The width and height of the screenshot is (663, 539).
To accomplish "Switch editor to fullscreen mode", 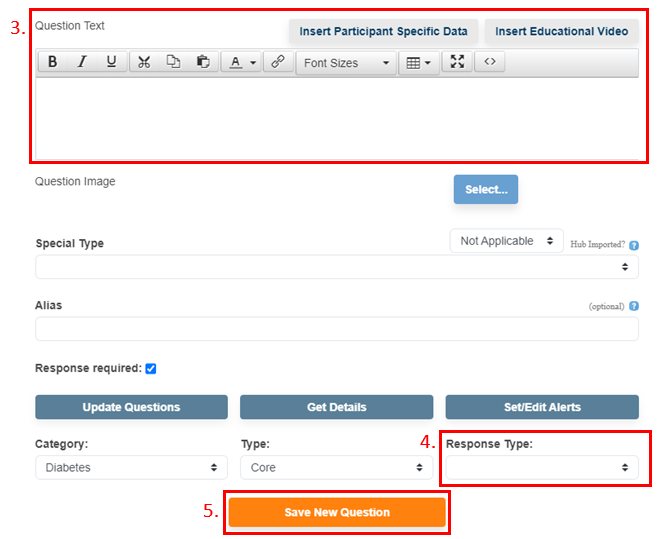I will tap(457, 62).
